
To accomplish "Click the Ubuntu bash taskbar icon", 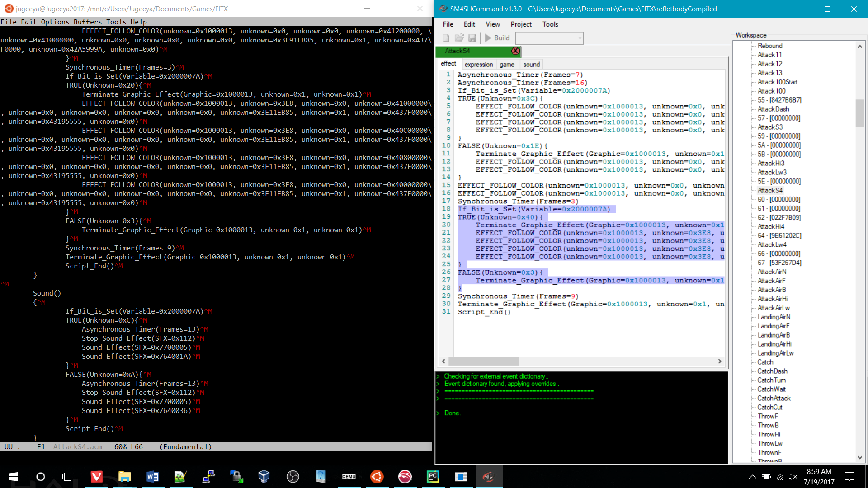I will [x=377, y=477].
